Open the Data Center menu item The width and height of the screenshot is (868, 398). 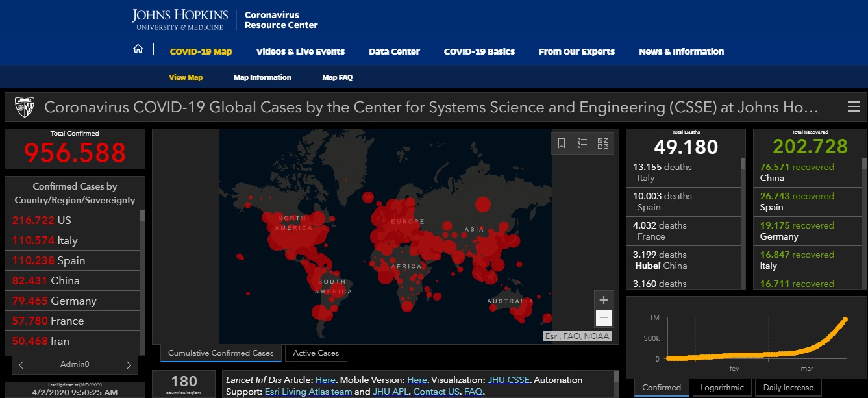point(394,51)
